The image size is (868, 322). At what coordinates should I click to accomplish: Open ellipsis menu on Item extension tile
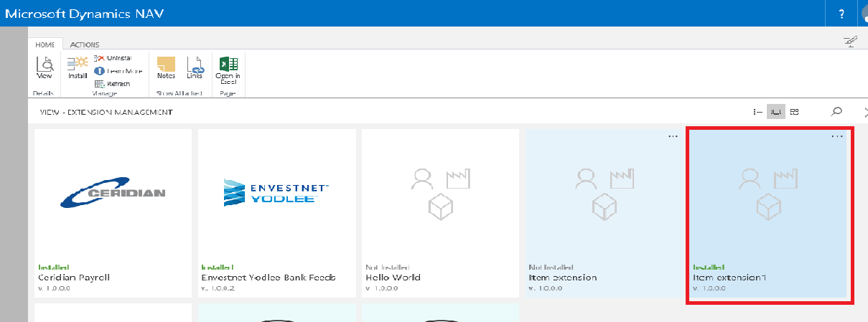[x=673, y=136]
